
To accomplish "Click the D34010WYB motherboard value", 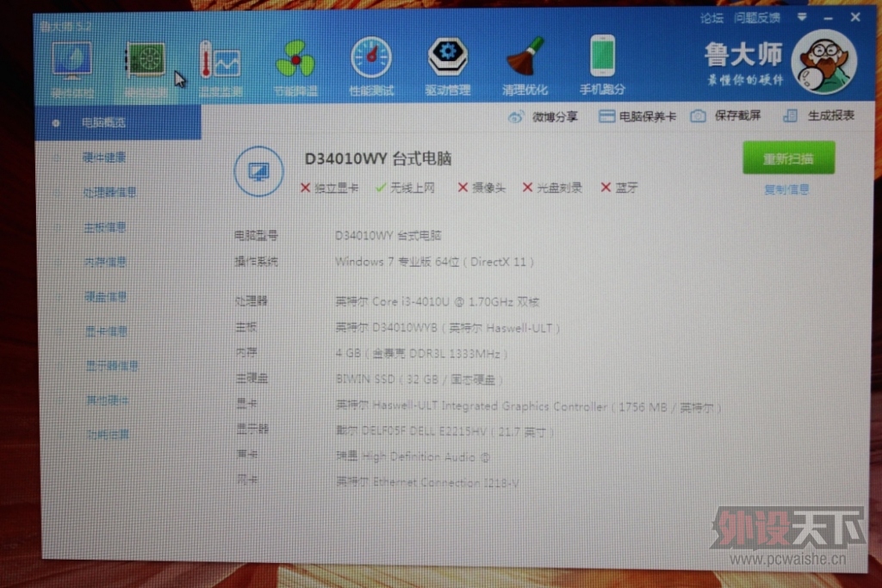I will [x=447, y=328].
